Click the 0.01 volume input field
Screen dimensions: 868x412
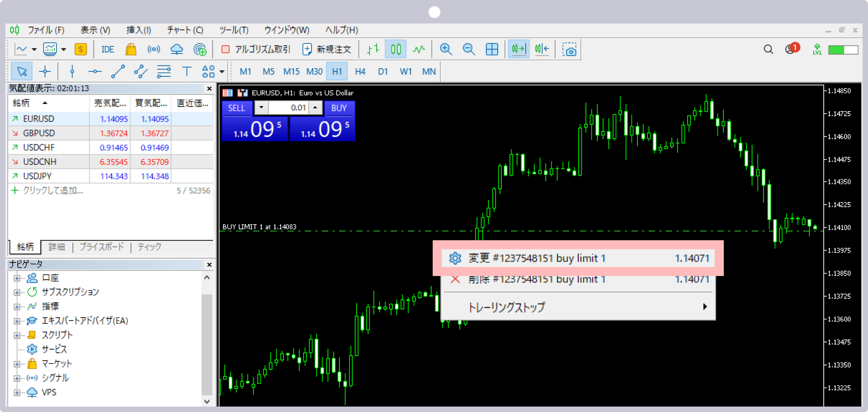tap(288, 108)
